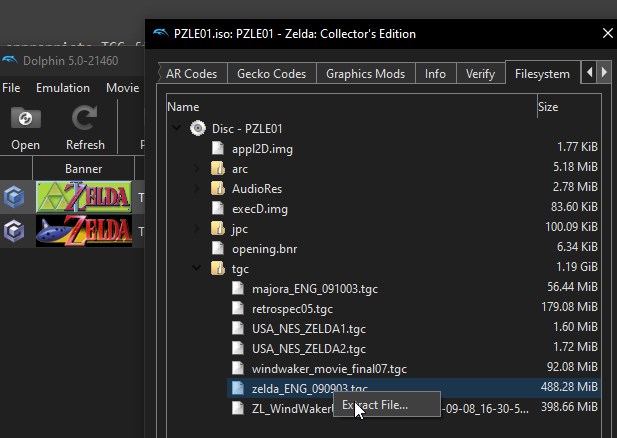The height and width of the screenshot is (438, 617).
Task: Click the AudioRes folder icon
Action: 218,189
